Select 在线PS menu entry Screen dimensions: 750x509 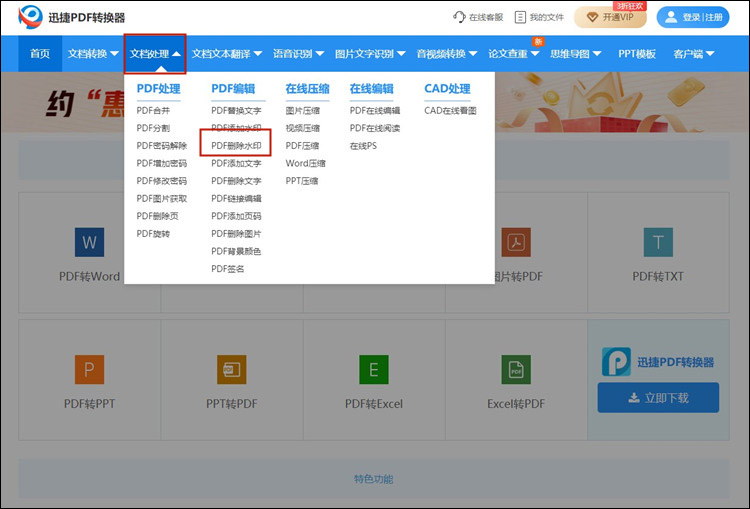click(x=364, y=145)
